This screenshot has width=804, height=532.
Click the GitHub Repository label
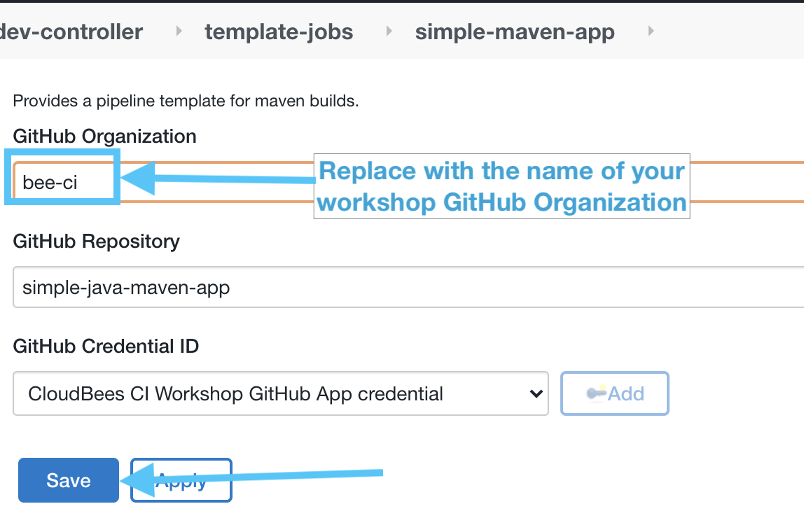96,241
